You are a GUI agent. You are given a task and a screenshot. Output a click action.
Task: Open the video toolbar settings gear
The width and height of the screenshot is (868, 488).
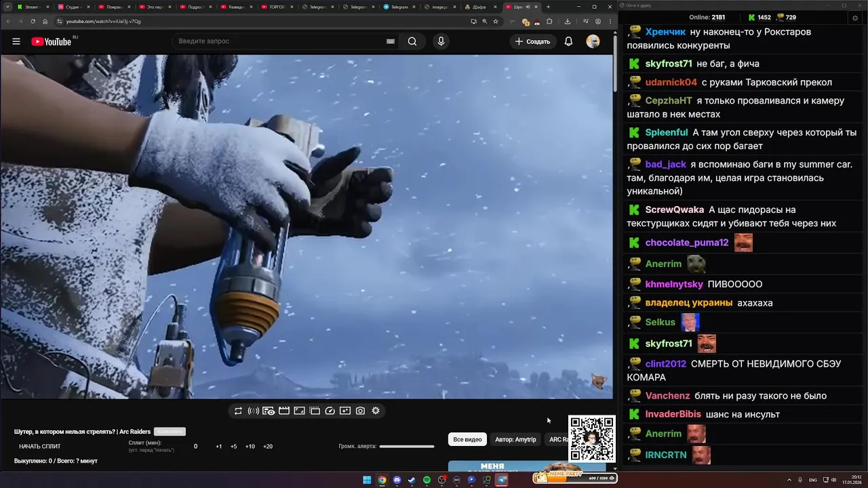[x=376, y=411]
